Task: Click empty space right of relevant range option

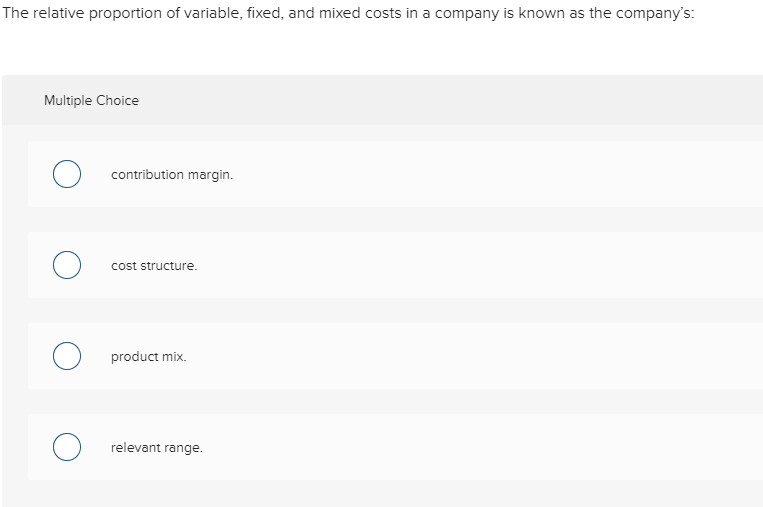Action: click(500, 448)
